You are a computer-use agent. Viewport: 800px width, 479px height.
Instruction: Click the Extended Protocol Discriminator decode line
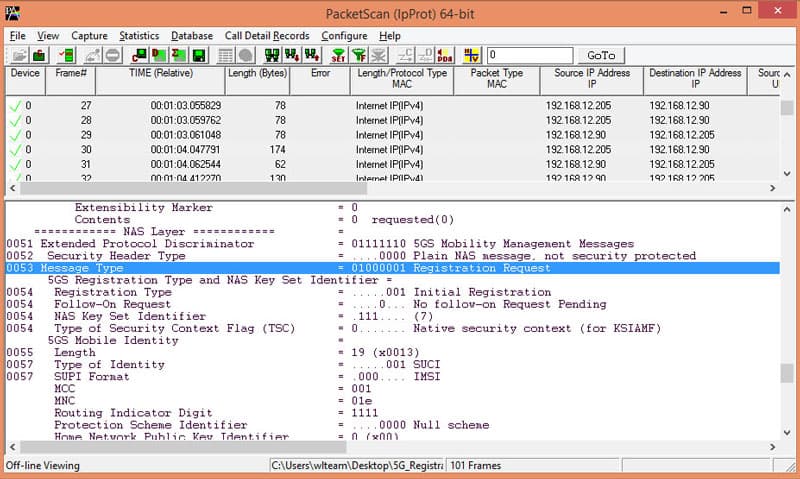[x=320, y=244]
